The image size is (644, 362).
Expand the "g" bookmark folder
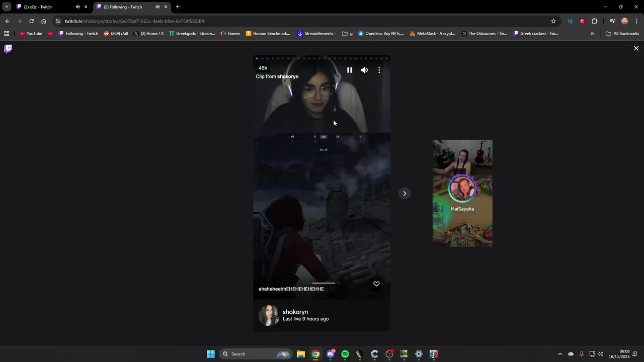tap(347, 34)
